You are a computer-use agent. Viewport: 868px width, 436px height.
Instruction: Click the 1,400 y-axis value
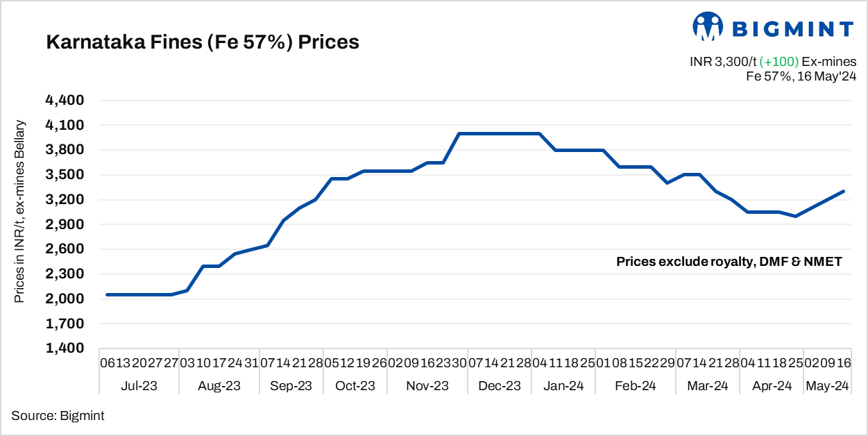pyautogui.click(x=65, y=349)
